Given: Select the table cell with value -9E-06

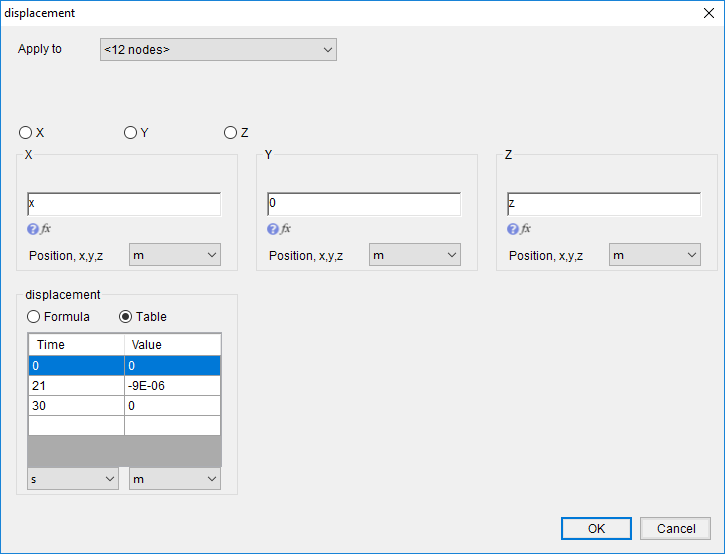Looking at the screenshot, I should pyautogui.click(x=172, y=386).
